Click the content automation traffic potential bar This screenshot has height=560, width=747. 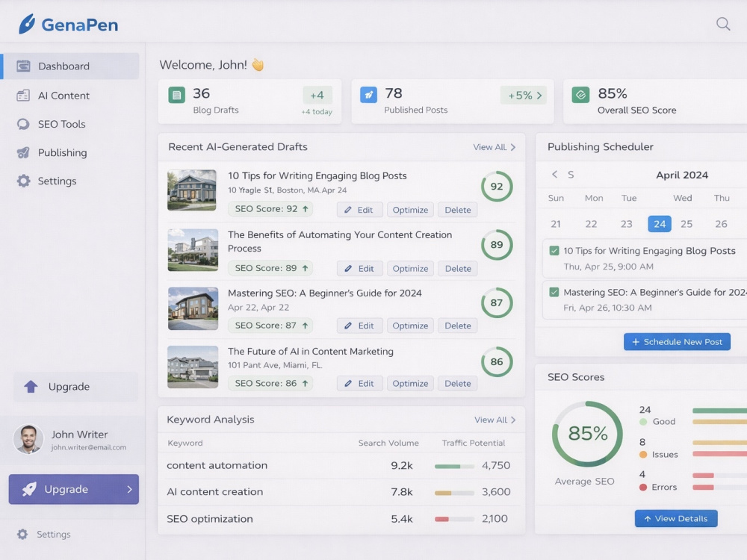(454, 467)
